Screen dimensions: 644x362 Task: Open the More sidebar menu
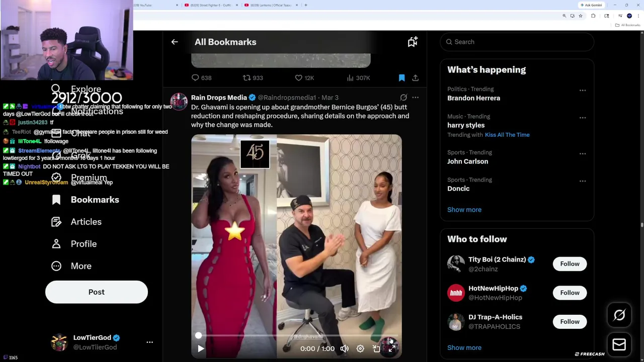coord(71,266)
